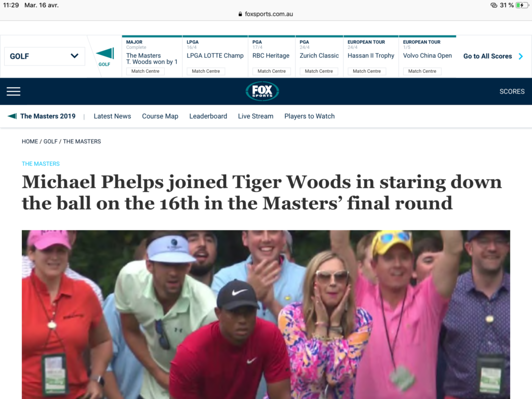Click the green golf flag icon

[x=104, y=54]
